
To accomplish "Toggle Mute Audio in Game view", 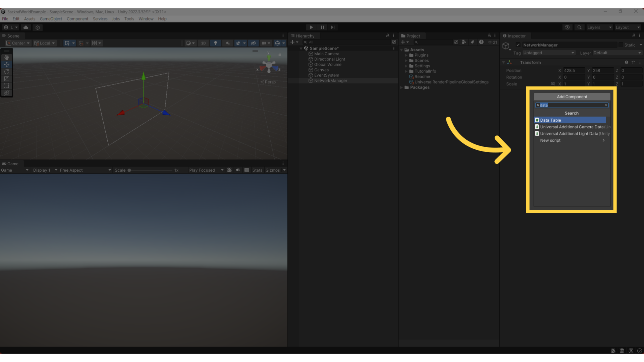I will (x=238, y=170).
